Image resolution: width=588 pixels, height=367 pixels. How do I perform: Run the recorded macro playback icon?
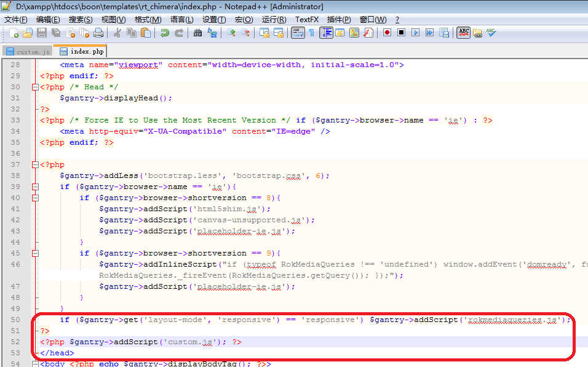[415, 31]
